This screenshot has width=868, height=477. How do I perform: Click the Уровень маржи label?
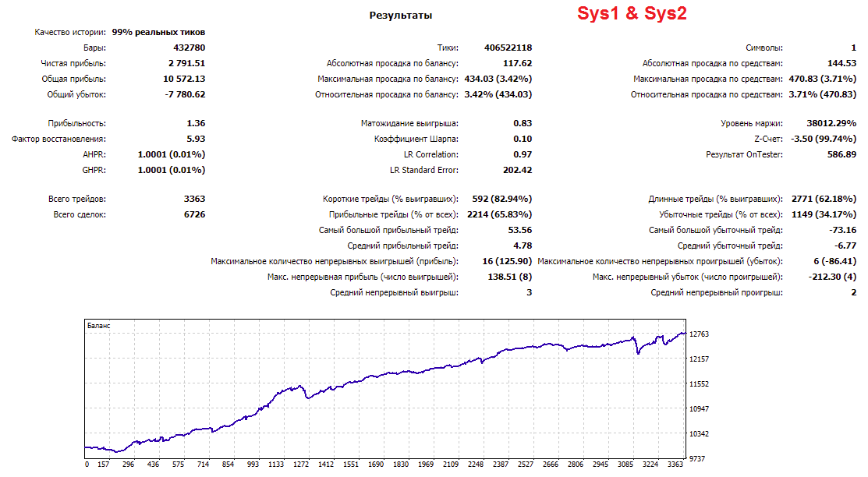click(x=752, y=123)
